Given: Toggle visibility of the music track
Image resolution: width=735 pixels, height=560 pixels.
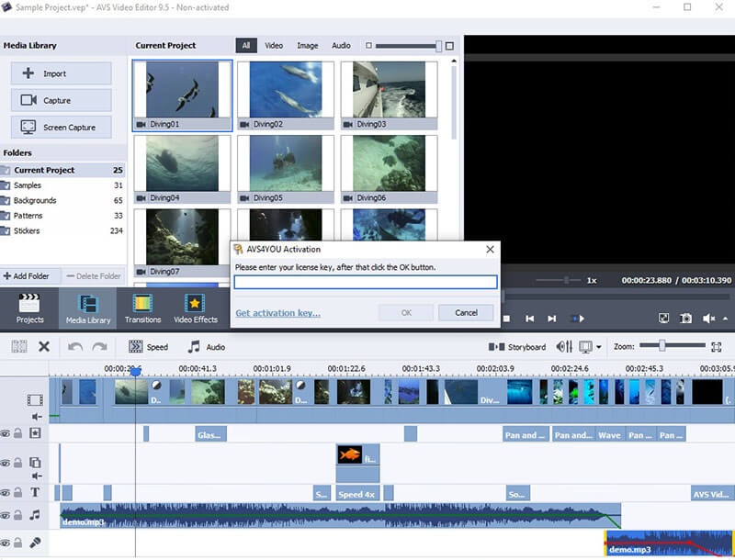Looking at the screenshot, I should coord(6,515).
